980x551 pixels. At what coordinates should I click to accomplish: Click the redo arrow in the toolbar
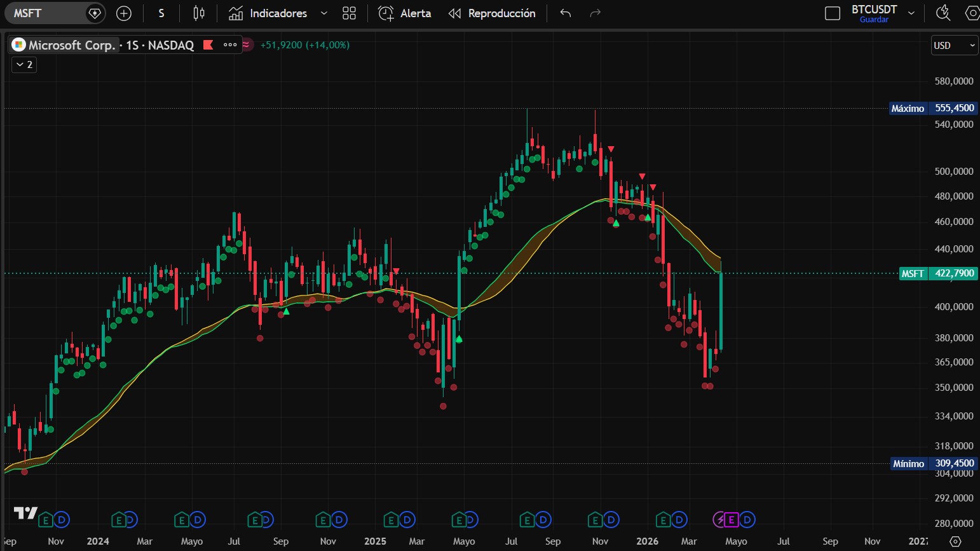(x=595, y=13)
